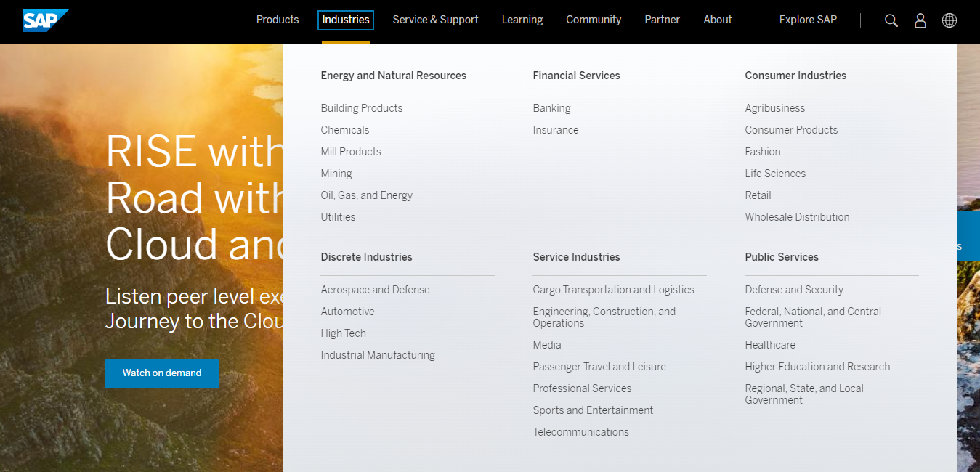This screenshot has height=472, width=980.
Task: Open Public Services heading
Action: (782, 257)
